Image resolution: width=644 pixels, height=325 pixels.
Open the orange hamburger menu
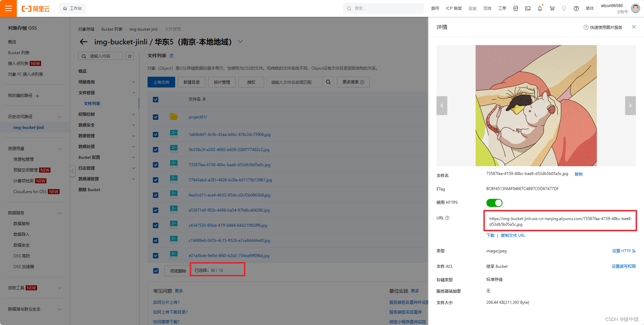pyautogui.click(x=8, y=8)
